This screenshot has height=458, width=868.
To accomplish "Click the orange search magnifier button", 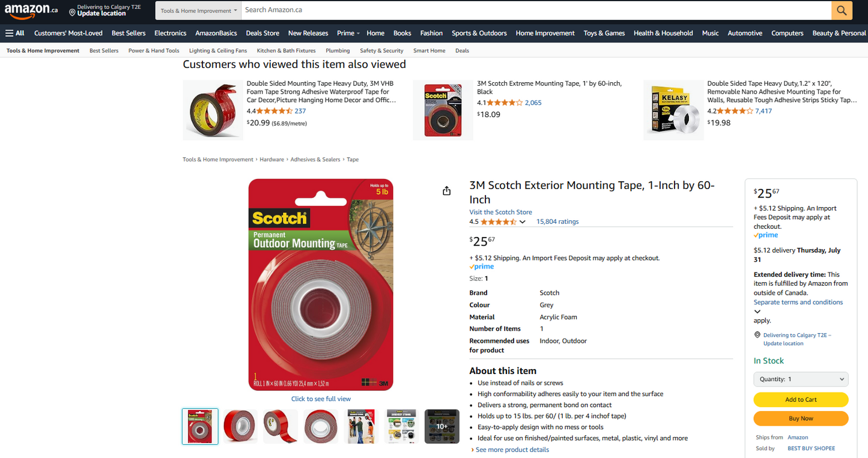I will [842, 10].
